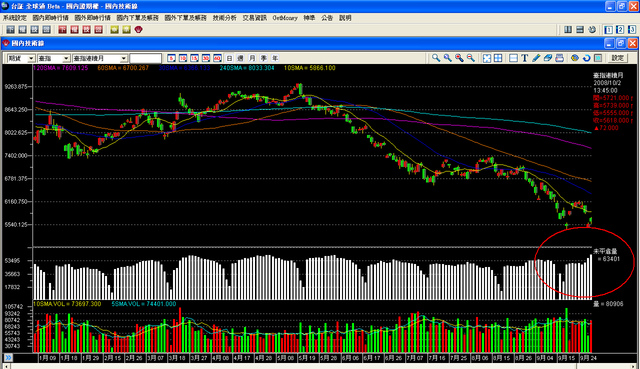This screenshot has height=369, width=640.
Task: Open the GetMoney menu
Action: click(x=285, y=18)
